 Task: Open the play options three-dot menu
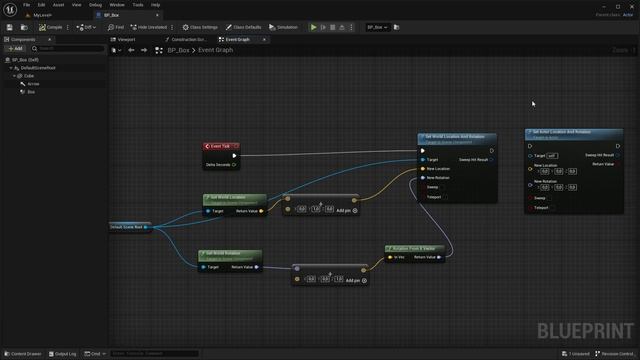[351, 27]
